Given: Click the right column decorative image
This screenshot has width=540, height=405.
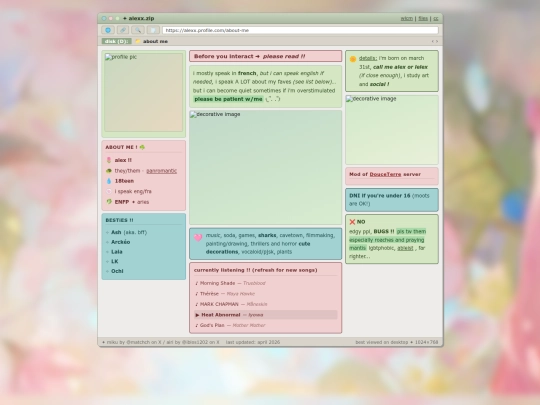Looking at the screenshot, I should (x=392, y=130).
